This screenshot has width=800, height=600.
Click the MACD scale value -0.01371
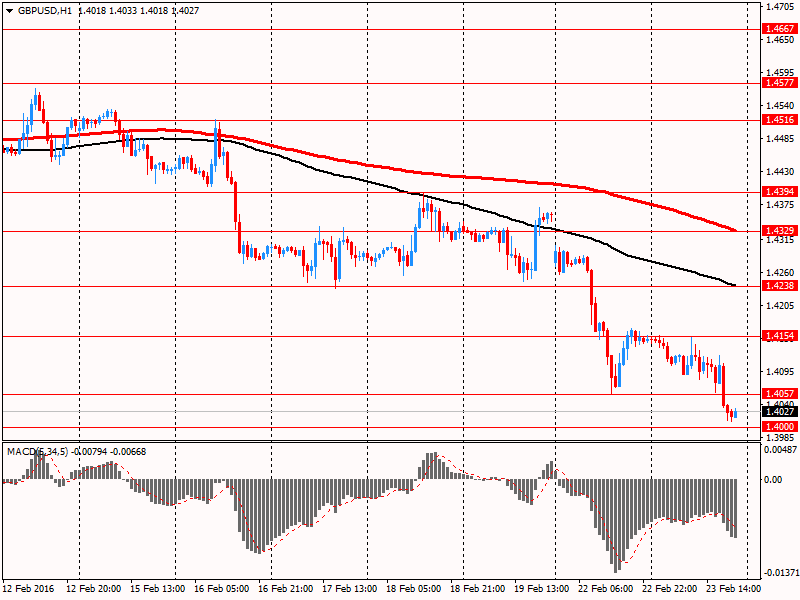[x=781, y=573]
